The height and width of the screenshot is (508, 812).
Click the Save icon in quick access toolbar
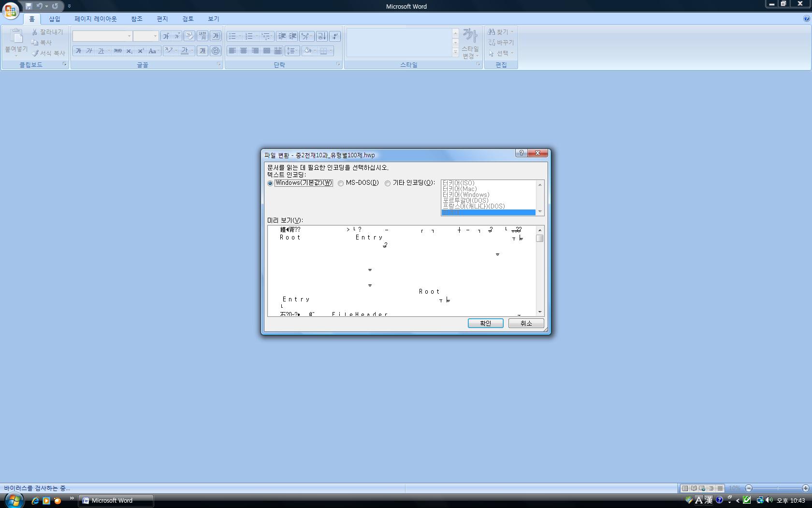click(29, 6)
